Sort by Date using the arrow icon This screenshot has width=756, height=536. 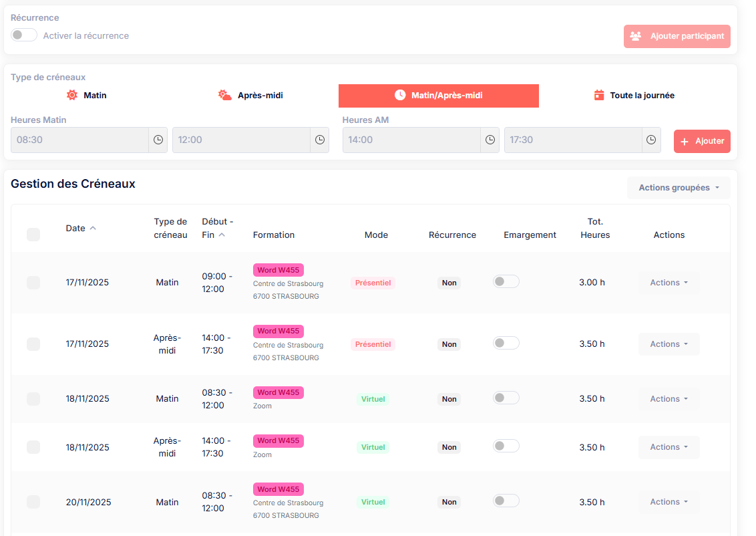[93, 228]
